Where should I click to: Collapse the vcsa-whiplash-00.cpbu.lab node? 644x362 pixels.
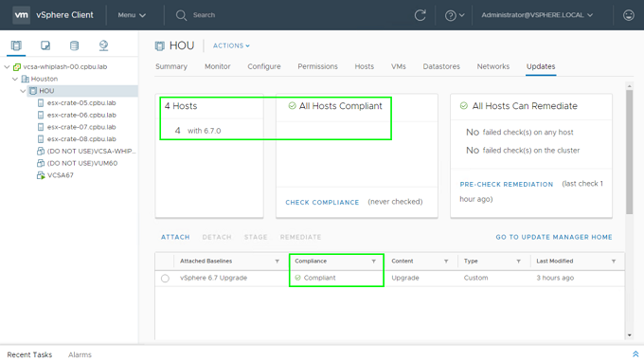point(7,66)
